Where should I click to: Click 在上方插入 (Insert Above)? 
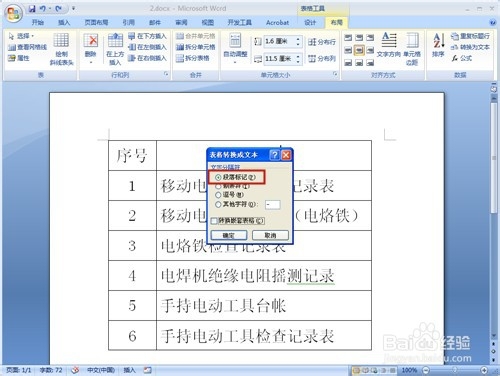point(115,49)
